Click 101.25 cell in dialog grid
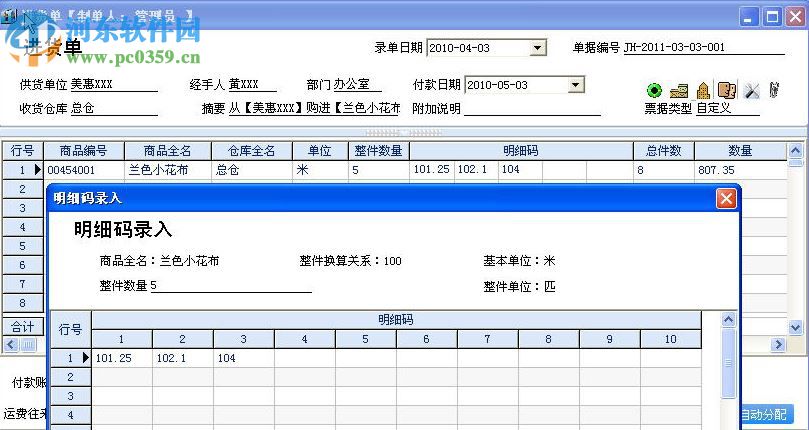Image resolution: width=809 pixels, height=430 pixels. [122, 358]
